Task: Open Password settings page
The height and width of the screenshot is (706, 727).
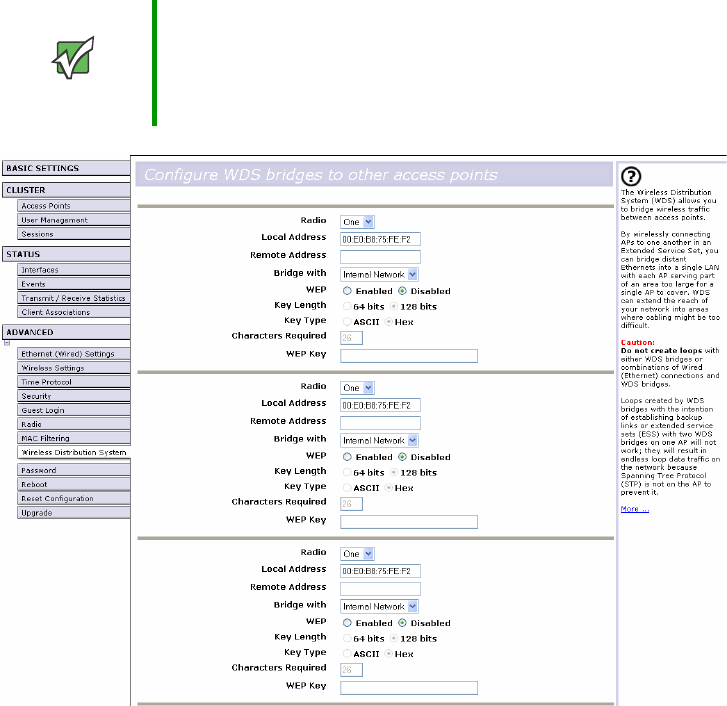Action: 74,470
